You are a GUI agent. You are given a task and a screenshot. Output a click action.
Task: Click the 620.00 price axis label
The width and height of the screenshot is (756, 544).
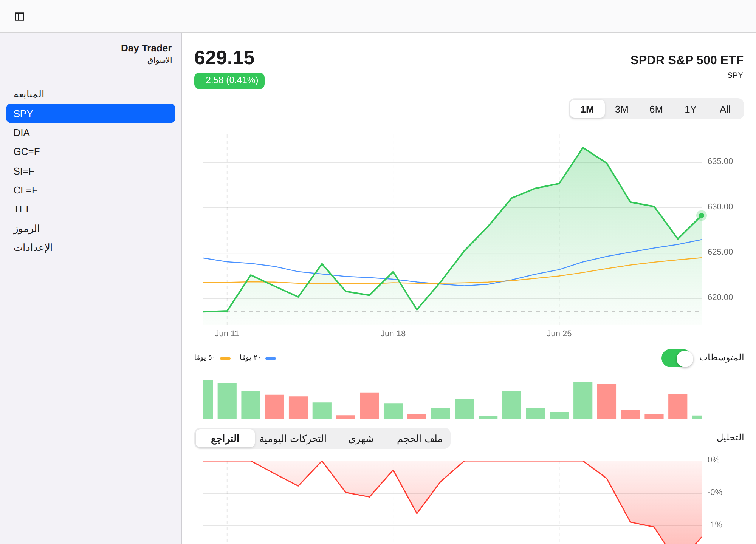tap(720, 297)
